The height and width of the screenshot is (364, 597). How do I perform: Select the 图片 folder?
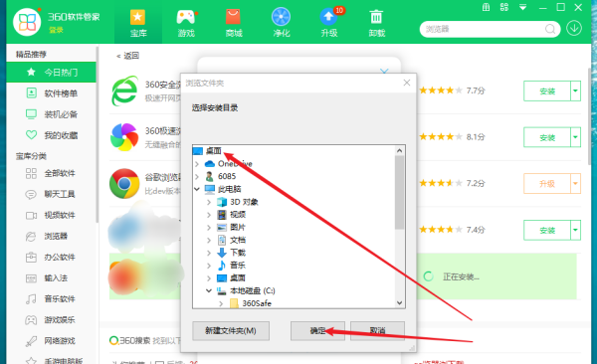(x=238, y=228)
